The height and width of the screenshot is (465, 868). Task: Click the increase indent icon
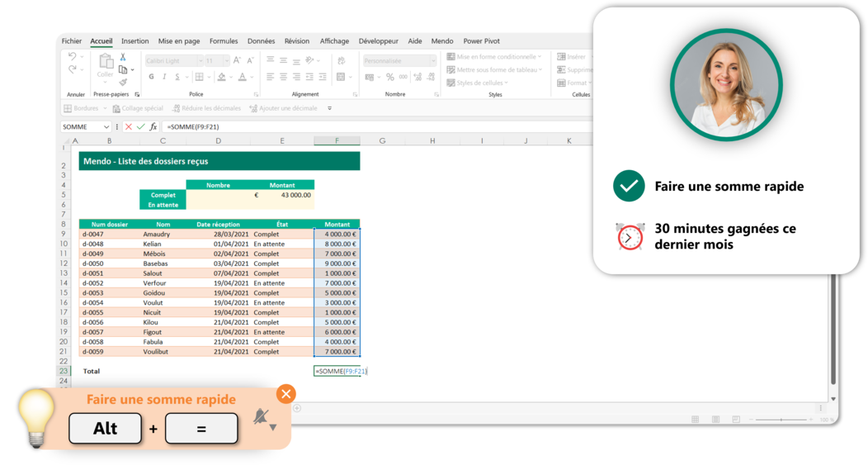pyautogui.click(x=323, y=77)
